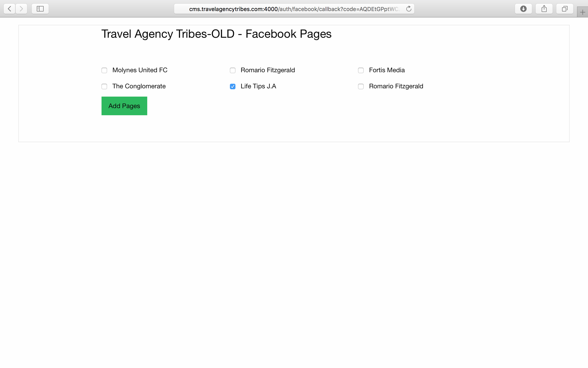Focus the address bar URL
Screen dimensions: 588x368
pos(294,9)
